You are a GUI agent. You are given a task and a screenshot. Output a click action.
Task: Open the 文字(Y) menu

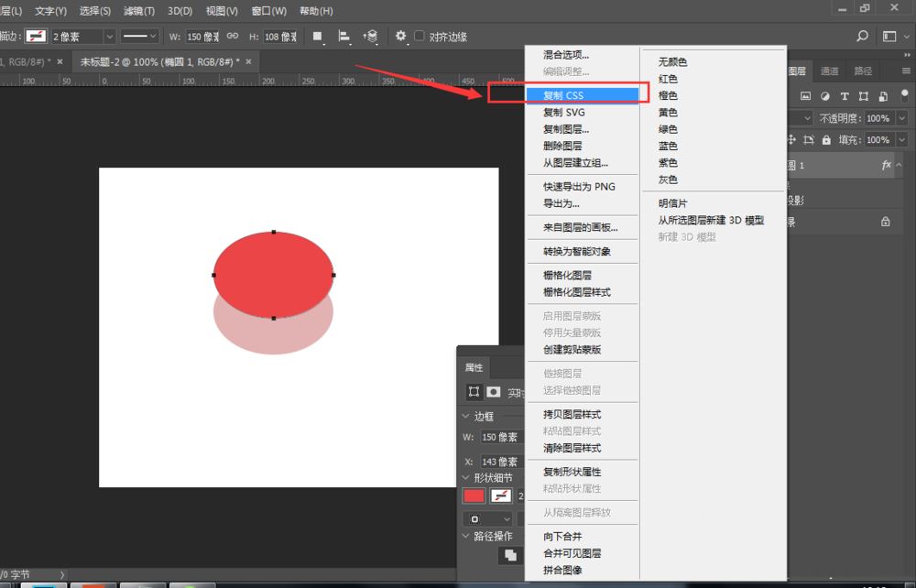[50, 11]
